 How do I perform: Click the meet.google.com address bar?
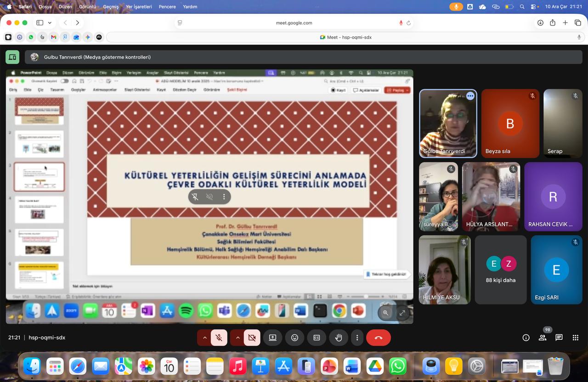pyautogui.click(x=294, y=23)
